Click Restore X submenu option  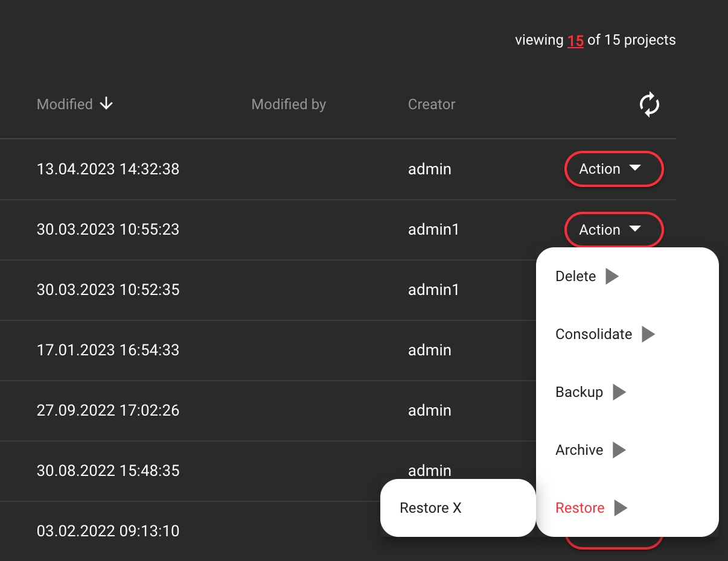pos(430,508)
